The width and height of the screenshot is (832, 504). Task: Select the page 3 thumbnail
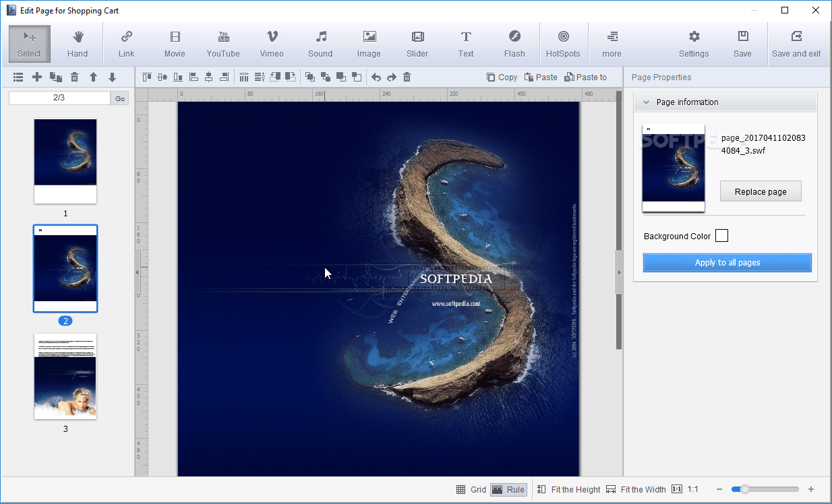pos(65,376)
